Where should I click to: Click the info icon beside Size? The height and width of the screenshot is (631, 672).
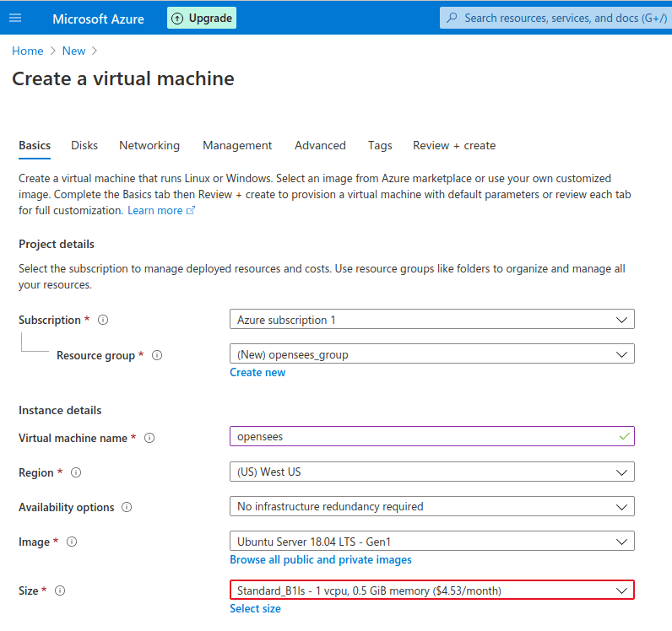60,591
